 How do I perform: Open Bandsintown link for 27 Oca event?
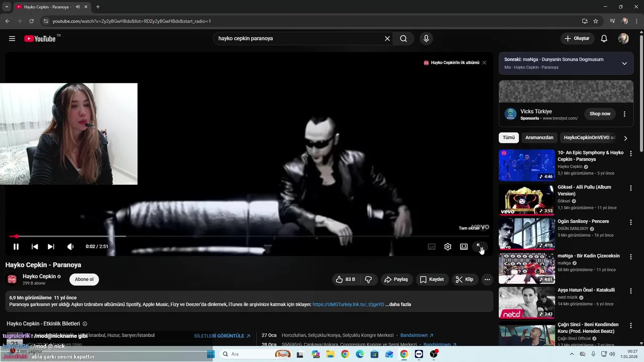[417, 335]
